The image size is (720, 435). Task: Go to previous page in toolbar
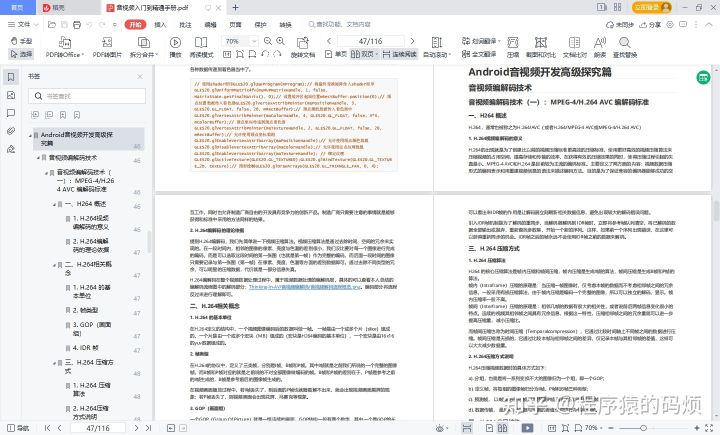coord(329,41)
